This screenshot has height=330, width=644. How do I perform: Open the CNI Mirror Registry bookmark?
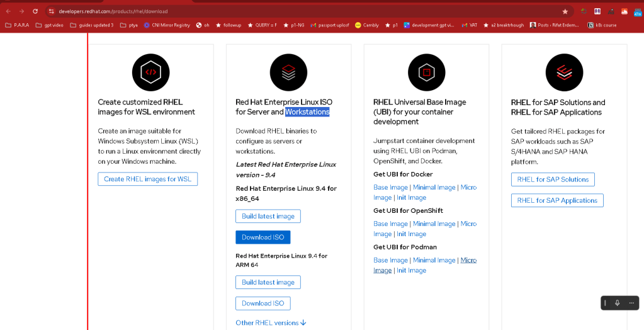[167, 25]
